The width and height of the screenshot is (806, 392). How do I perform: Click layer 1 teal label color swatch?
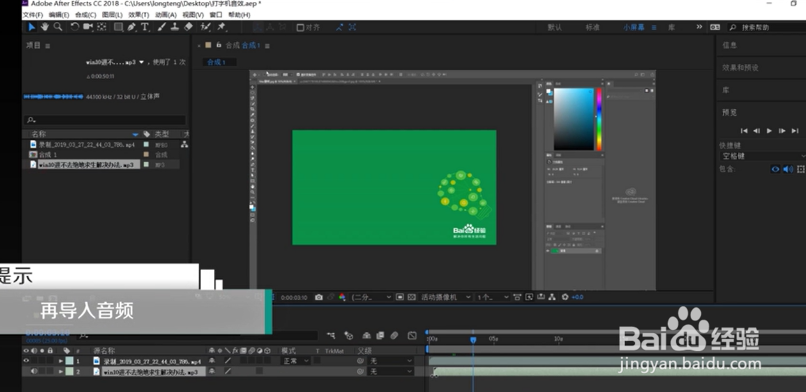click(69, 361)
